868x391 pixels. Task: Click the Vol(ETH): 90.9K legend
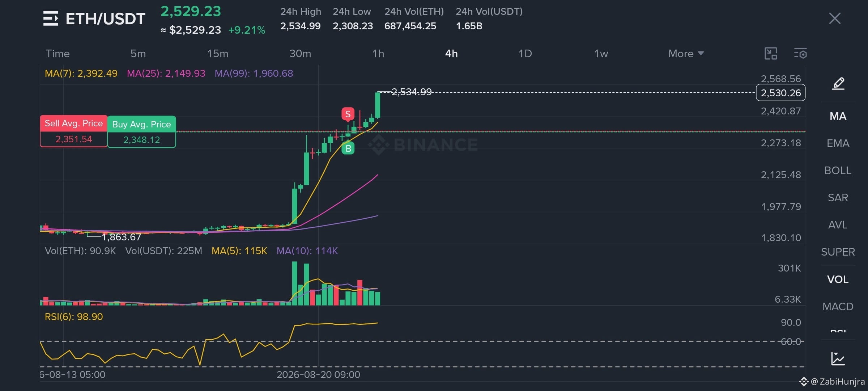pyautogui.click(x=80, y=251)
